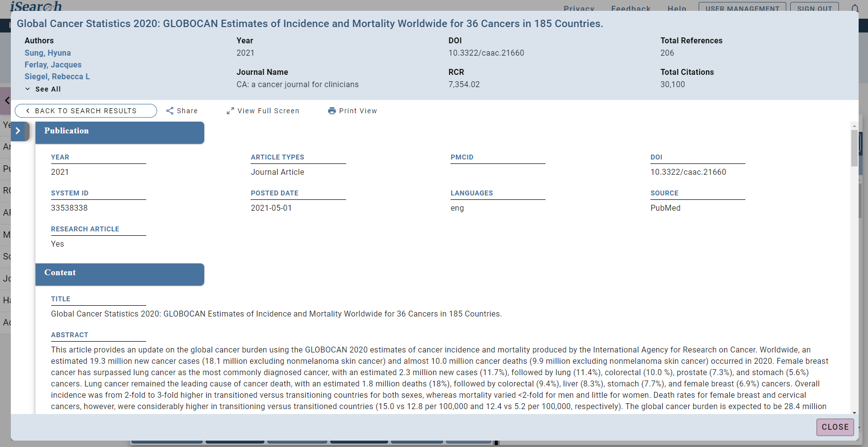Select the Feedback menu item
868x447 pixels.
pos(631,9)
